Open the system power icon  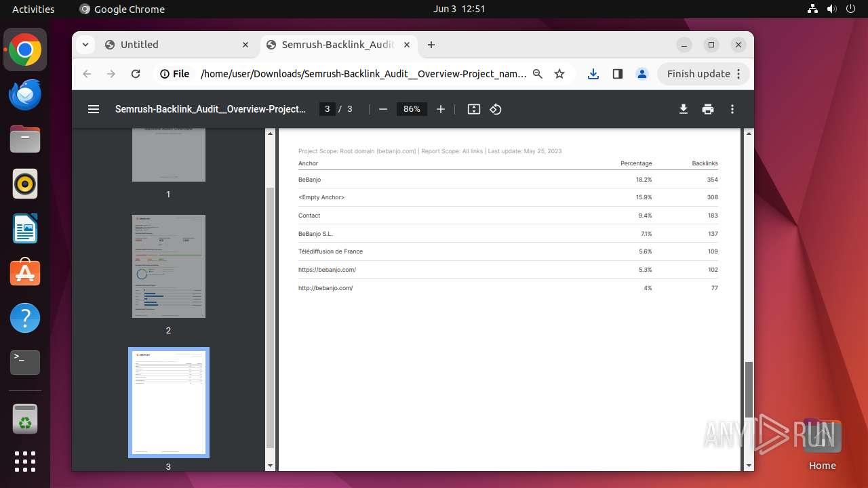coord(850,9)
